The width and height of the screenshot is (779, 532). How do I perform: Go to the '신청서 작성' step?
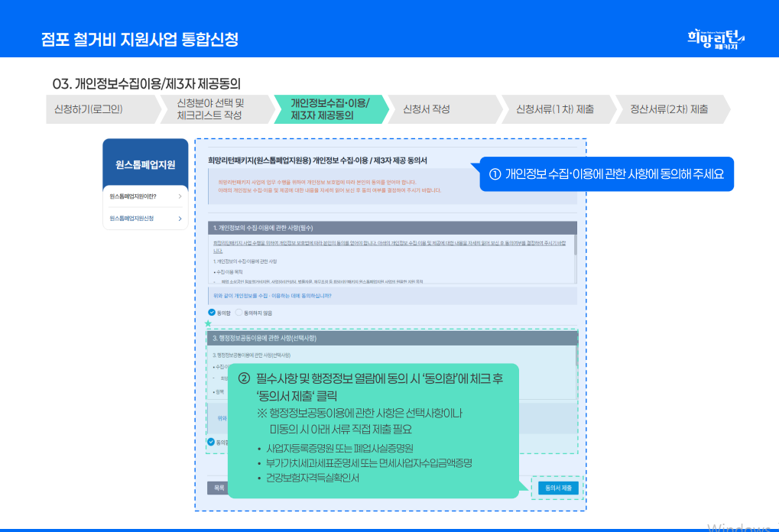click(445, 109)
